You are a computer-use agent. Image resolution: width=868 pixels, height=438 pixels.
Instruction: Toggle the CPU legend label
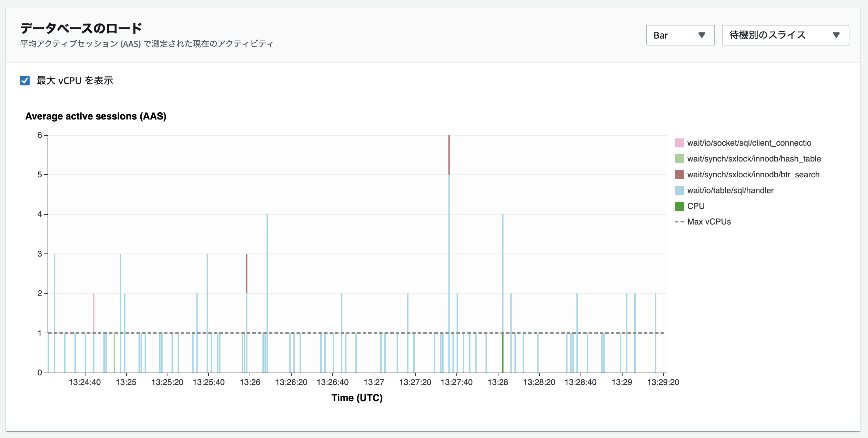(x=696, y=206)
